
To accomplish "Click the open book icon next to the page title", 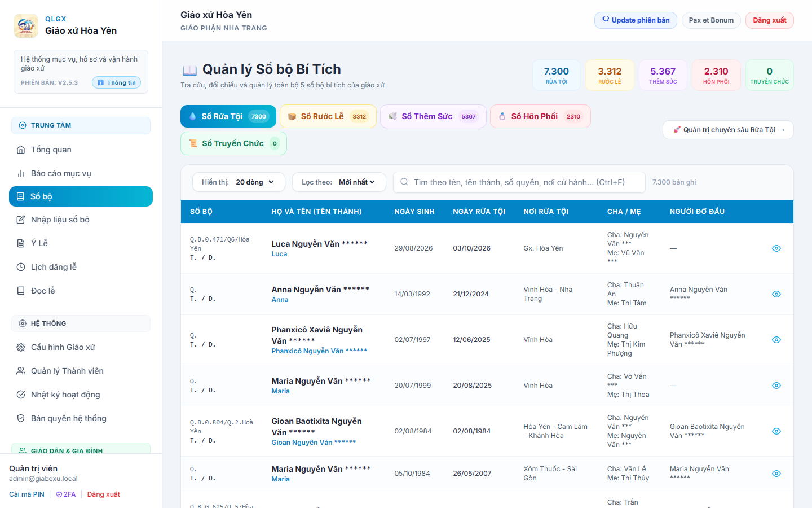I will [x=189, y=70].
